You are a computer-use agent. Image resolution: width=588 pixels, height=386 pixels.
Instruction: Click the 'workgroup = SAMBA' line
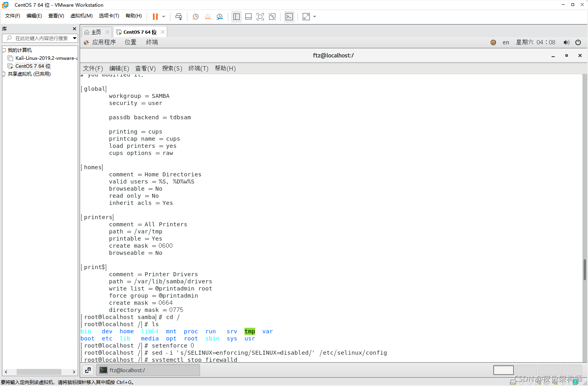(x=139, y=96)
